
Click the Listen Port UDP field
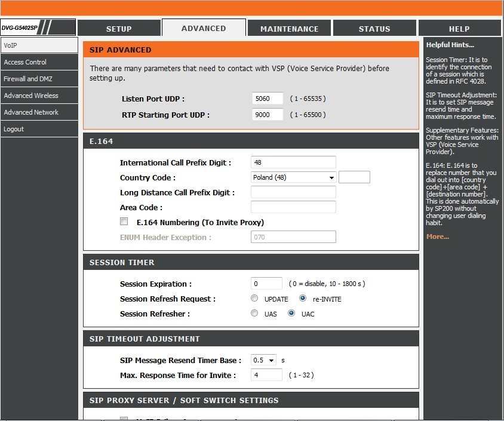tap(268, 99)
